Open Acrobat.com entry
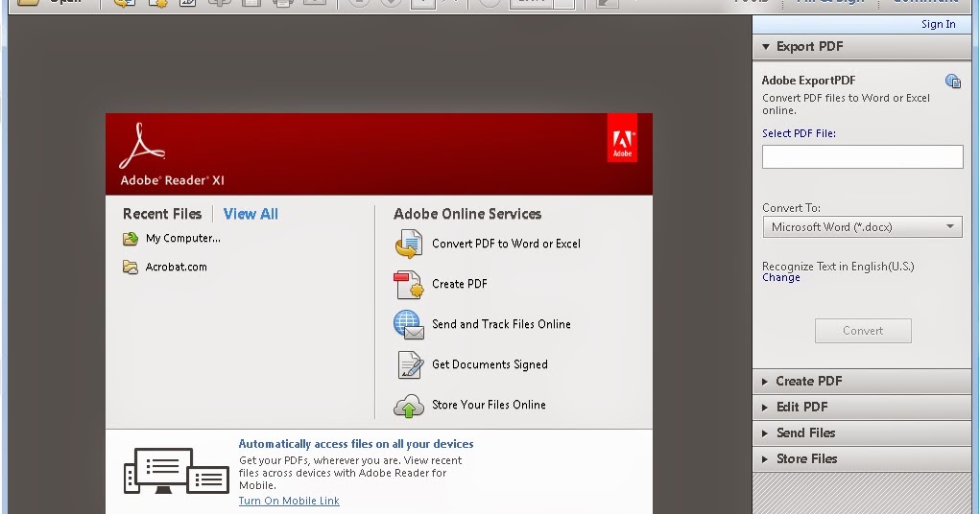The height and width of the screenshot is (514, 980). [x=177, y=268]
